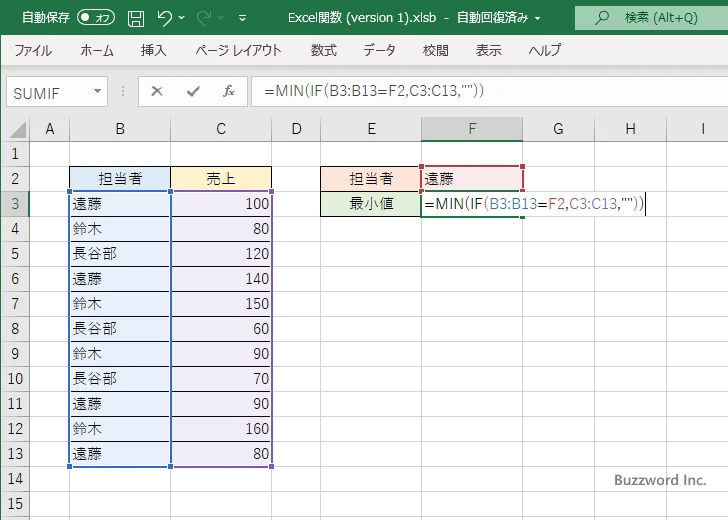The height and width of the screenshot is (520, 728).
Task: Click cell B3 containing 遠藤
Action: (x=120, y=204)
